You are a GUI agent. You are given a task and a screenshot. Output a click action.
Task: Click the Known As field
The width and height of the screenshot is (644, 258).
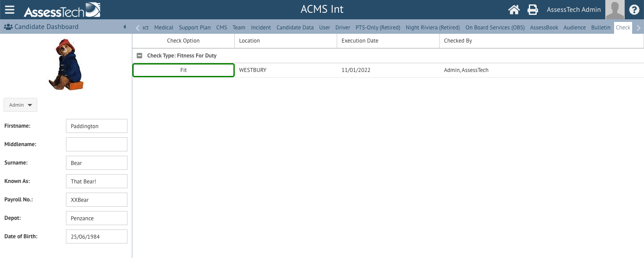click(x=96, y=181)
